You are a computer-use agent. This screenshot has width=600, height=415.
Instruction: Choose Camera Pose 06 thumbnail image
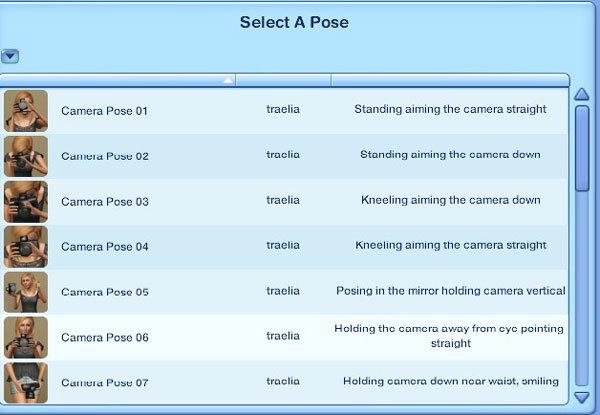(x=26, y=337)
